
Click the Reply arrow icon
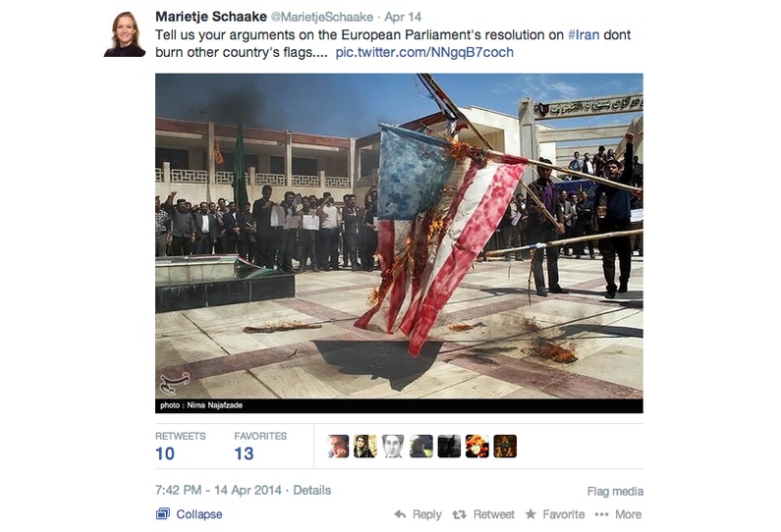click(400, 514)
